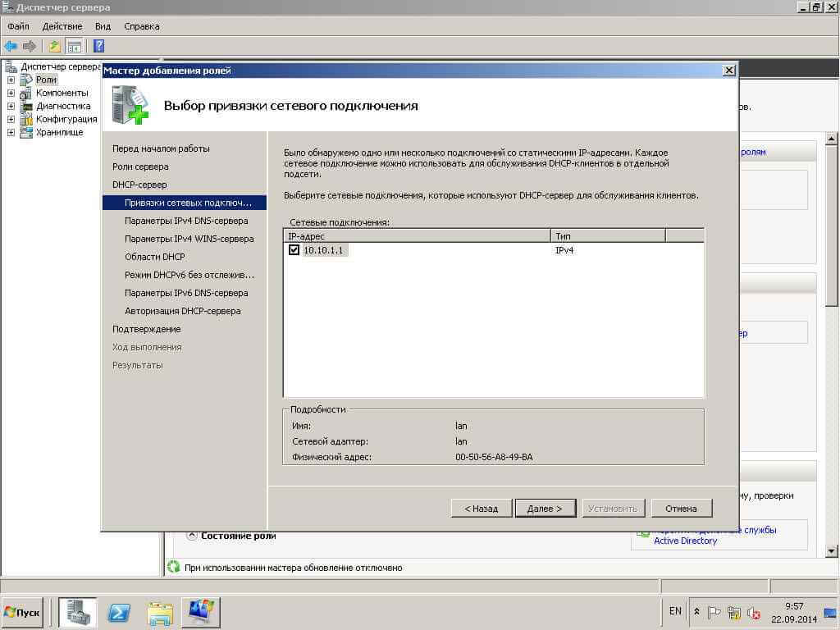
Task: Go to DHCP-сервер wizard step
Action: pyautogui.click(x=139, y=185)
